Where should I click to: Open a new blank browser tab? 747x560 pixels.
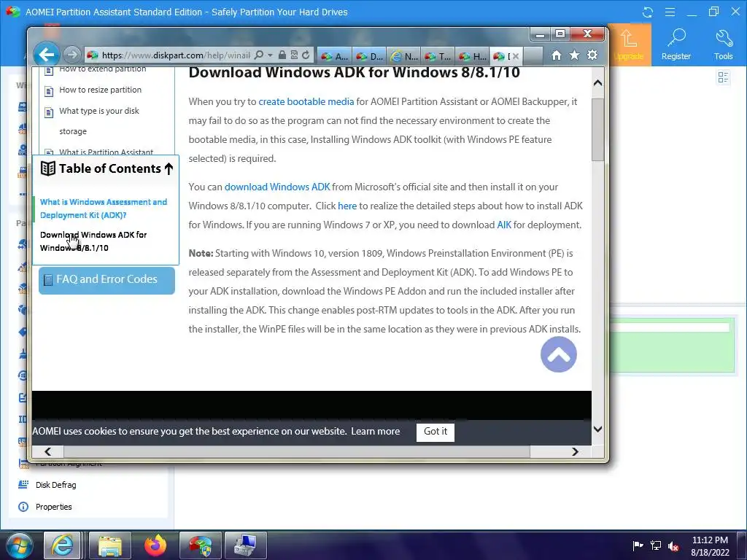click(533, 56)
